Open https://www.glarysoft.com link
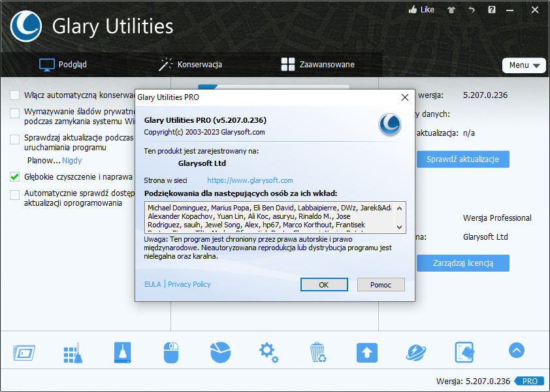This screenshot has width=550, height=392. [x=250, y=180]
